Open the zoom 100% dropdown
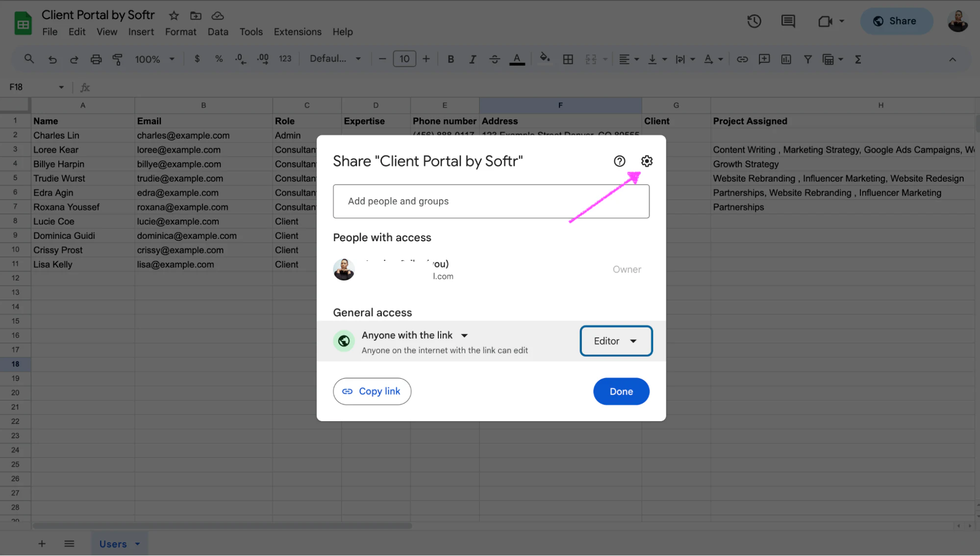This screenshot has height=556, width=980. click(x=154, y=59)
